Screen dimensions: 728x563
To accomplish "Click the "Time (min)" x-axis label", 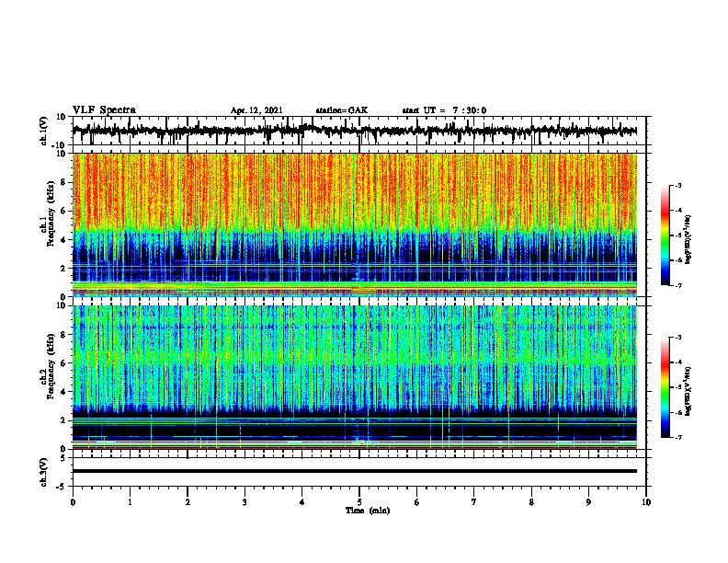I will point(368,511).
